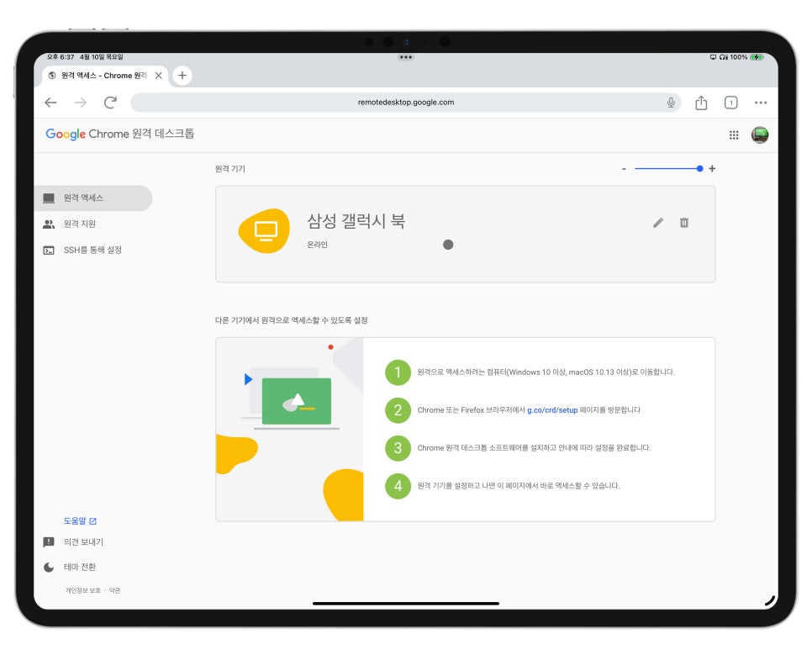The height and width of the screenshot is (660, 812).
Task: Tap the battery 100% status indicator
Action: (746, 57)
